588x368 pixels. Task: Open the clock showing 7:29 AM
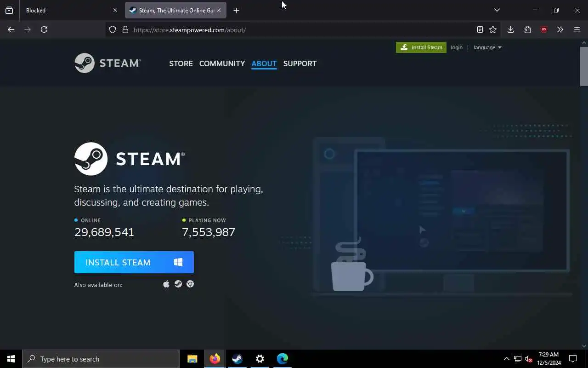[x=549, y=359]
